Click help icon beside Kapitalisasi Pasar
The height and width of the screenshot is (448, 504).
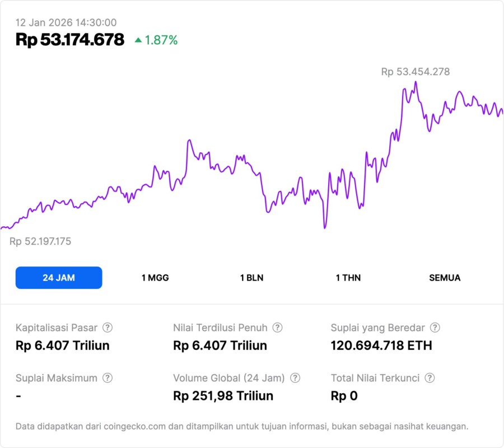[108, 328]
